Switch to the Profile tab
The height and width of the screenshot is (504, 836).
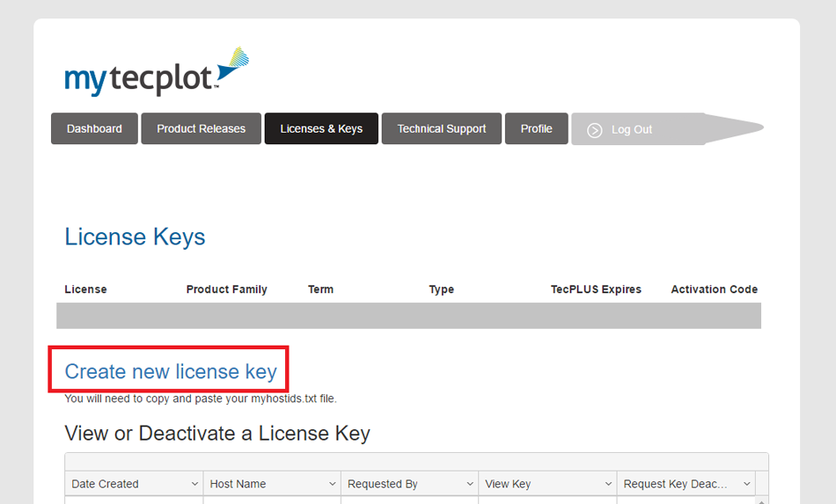point(537,128)
